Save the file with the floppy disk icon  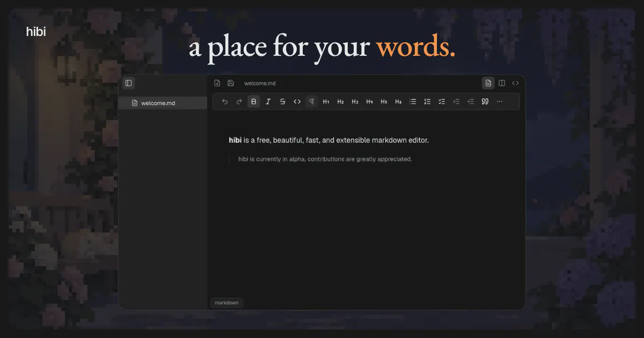coord(231,83)
